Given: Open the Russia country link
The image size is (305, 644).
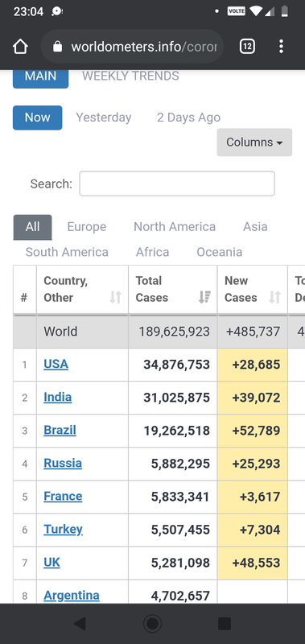Looking at the screenshot, I should [x=63, y=464].
